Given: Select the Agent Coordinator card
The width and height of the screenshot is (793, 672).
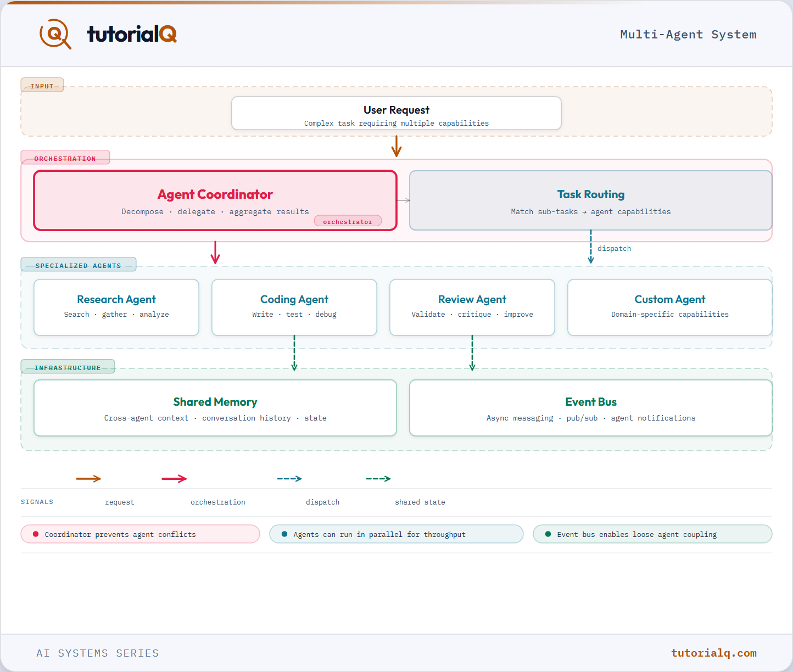Looking at the screenshot, I should click(x=215, y=200).
